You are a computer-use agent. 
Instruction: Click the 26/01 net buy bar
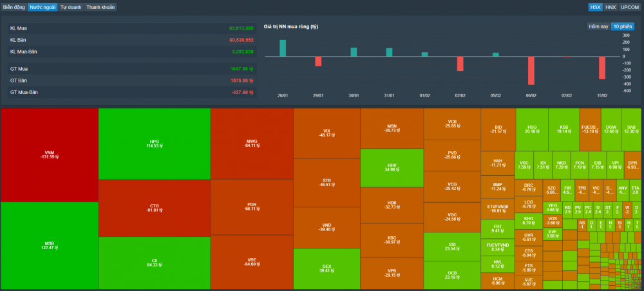[x=283, y=48]
